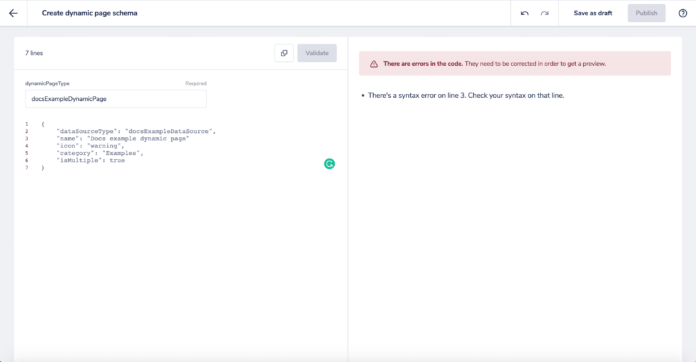
Task: Select the "There are errors in the code" banner
Action: point(515,63)
